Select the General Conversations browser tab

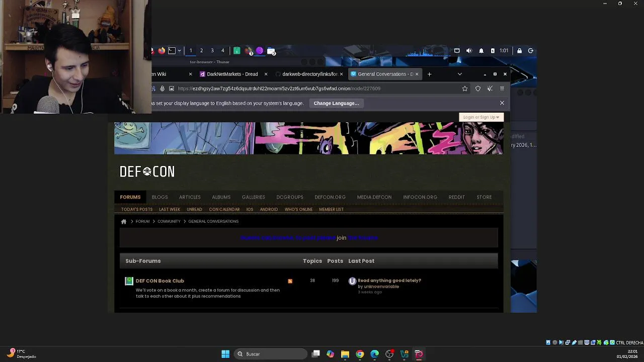(x=385, y=74)
